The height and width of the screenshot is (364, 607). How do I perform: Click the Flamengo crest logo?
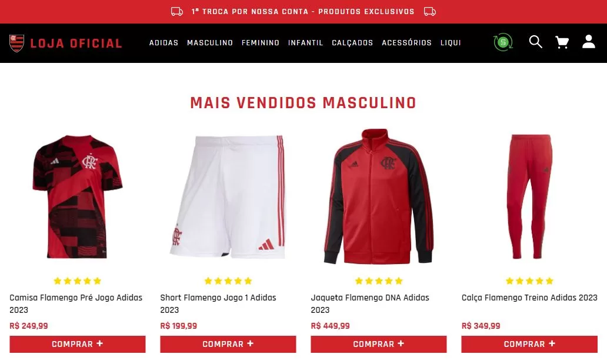[x=16, y=43]
